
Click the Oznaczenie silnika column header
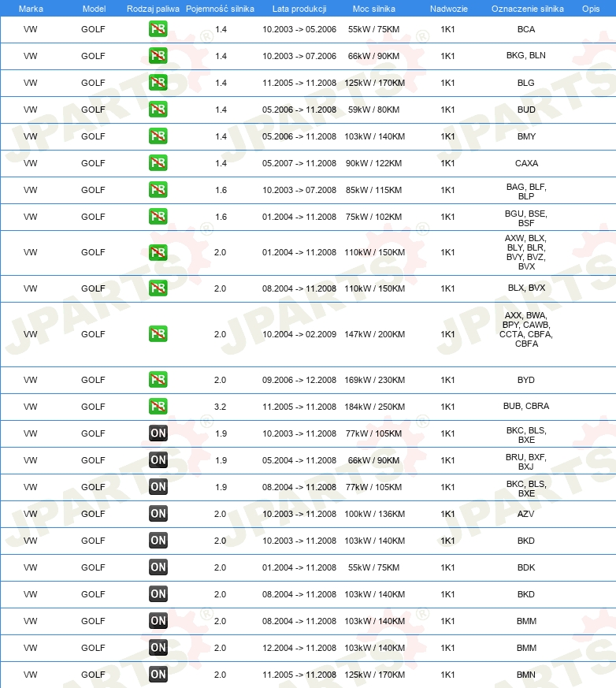[528, 9]
